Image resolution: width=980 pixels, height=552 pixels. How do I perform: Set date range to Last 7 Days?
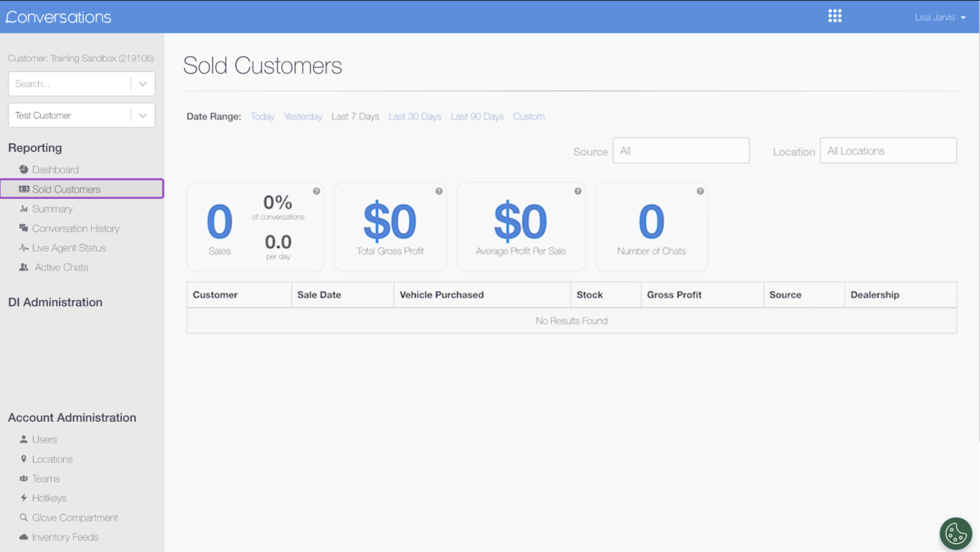[x=355, y=116]
